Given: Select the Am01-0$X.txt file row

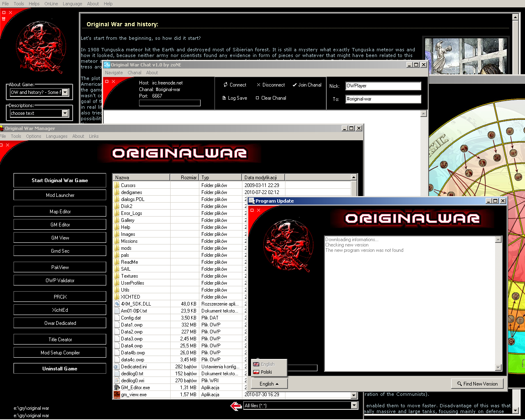Looking at the screenshot, I should pyautogui.click(x=180, y=311).
